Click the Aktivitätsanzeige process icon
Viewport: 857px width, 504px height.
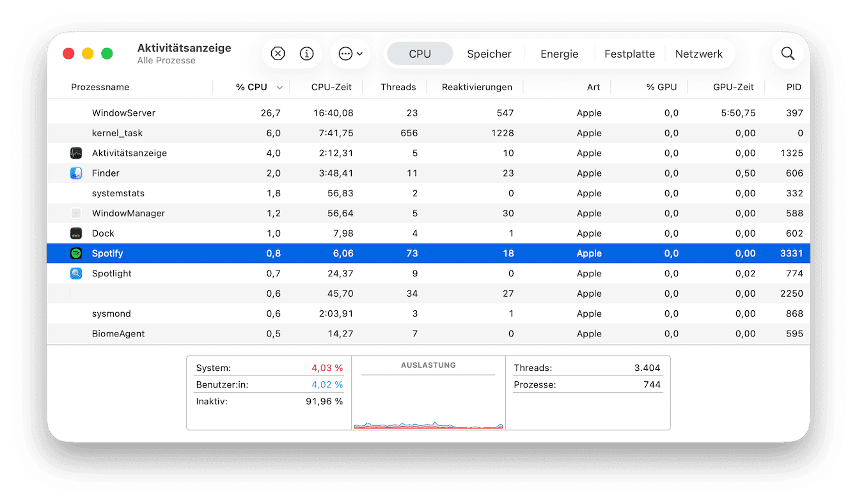coord(76,154)
